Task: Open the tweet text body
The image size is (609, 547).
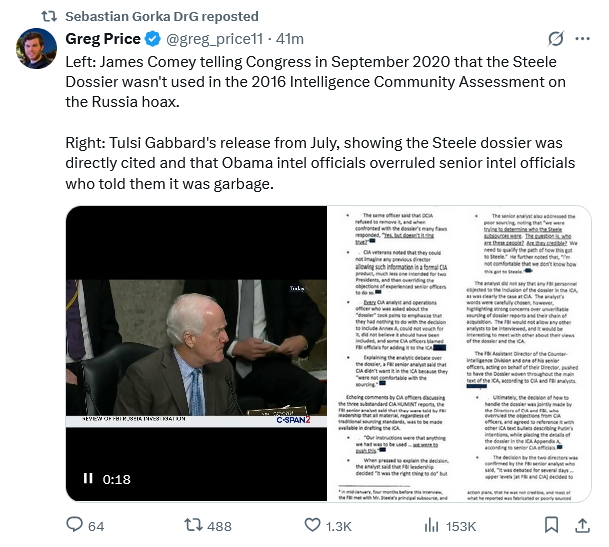Action: click(x=320, y=122)
